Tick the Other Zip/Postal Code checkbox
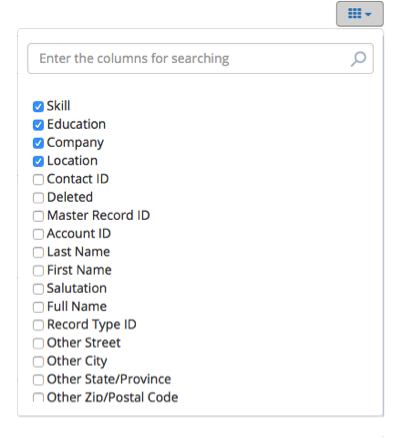The width and height of the screenshot is (402, 438). point(38,397)
